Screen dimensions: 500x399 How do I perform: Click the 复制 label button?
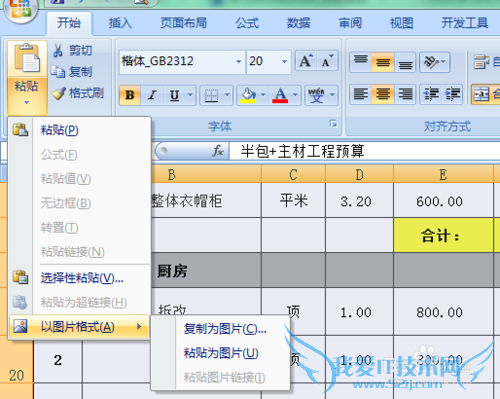click(81, 72)
